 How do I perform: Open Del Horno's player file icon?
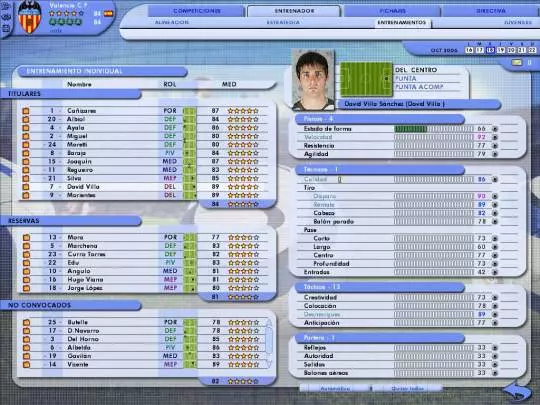26,339
